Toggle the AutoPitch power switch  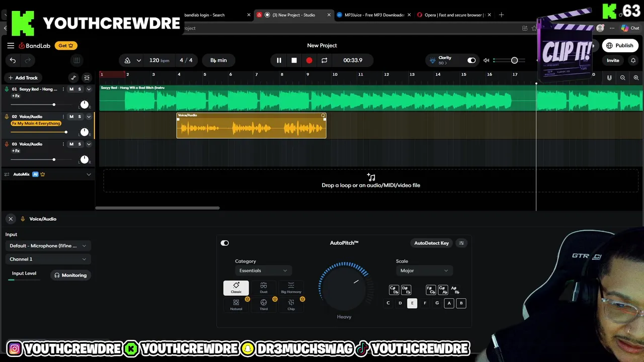coord(225,243)
